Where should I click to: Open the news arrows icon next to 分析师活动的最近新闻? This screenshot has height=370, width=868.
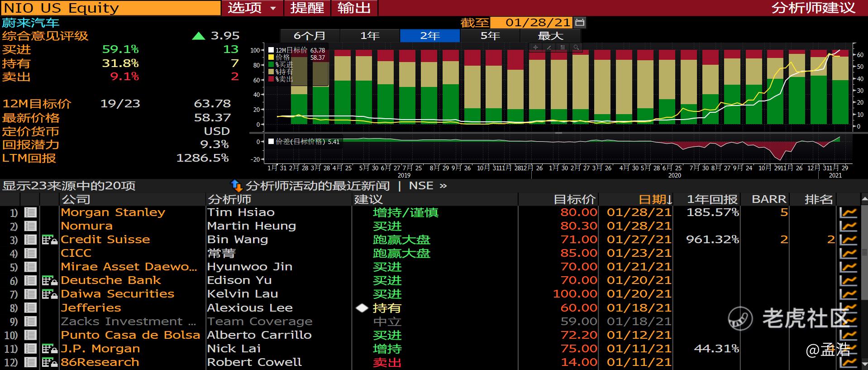[x=236, y=186]
